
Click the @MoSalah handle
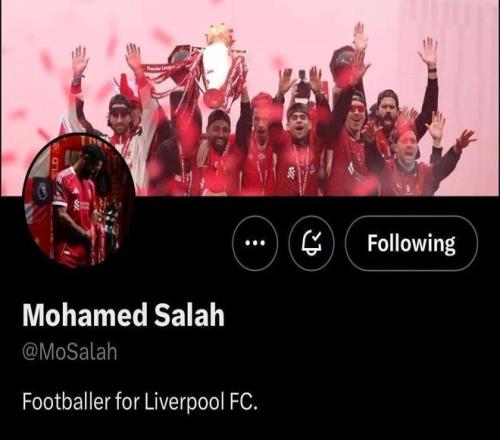point(70,352)
